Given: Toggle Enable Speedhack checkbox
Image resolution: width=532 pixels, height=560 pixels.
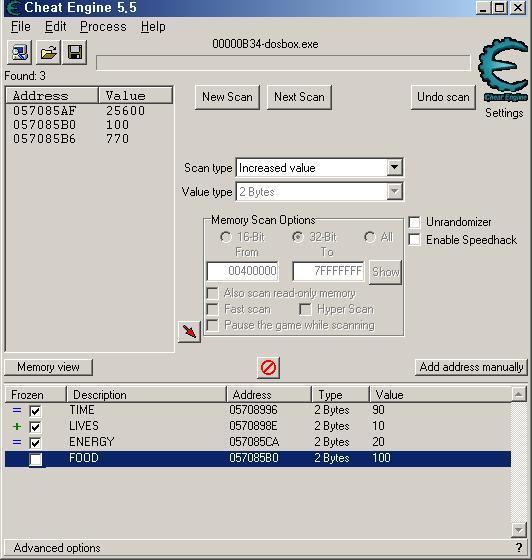Looking at the screenshot, I should click(x=414, y=239).
